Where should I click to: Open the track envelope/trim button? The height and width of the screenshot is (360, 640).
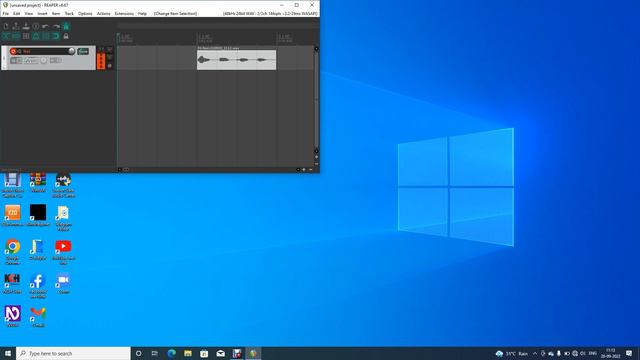click(31, 60)
